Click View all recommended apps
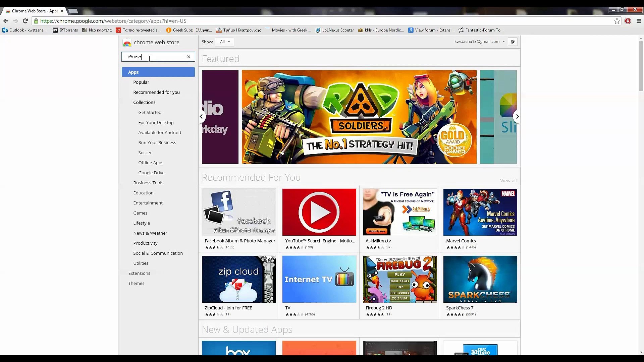Image resolution: width=644 pixels, height=362 pixels. click(508, 180)
